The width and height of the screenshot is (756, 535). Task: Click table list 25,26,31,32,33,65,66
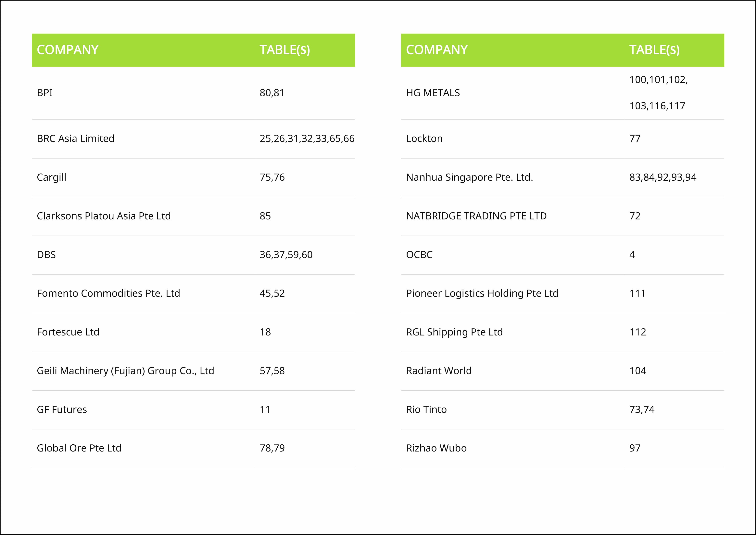point(307,139)
